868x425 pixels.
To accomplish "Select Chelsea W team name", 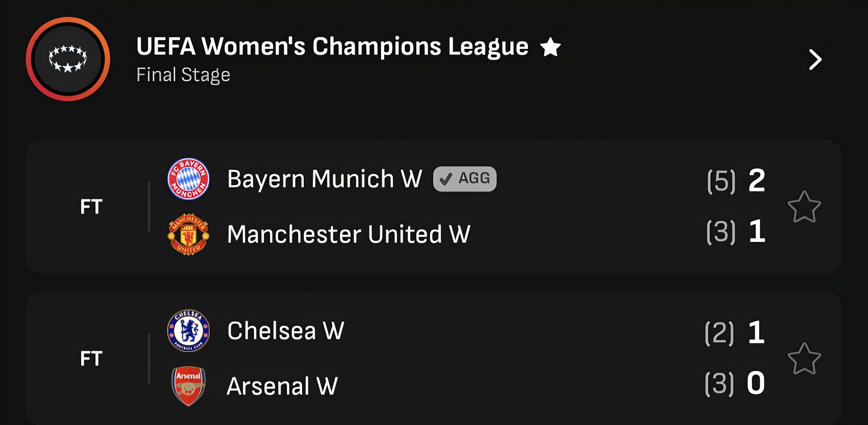I will (286, 331).
